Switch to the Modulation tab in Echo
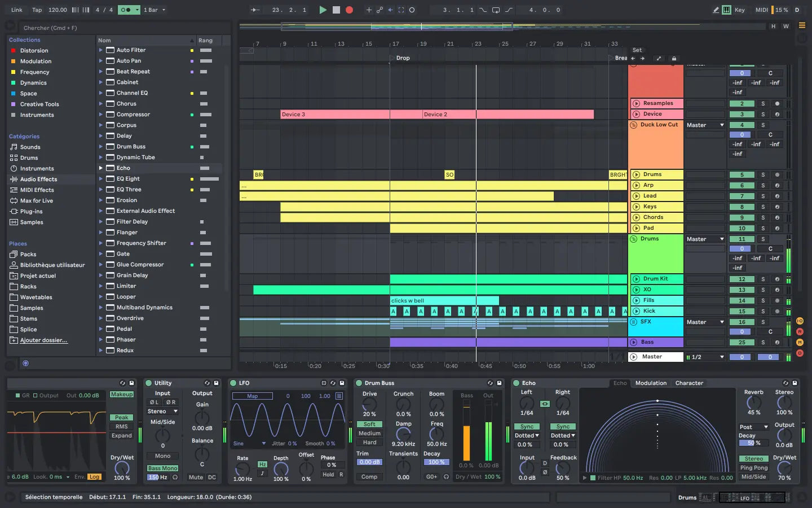Viewport: 812px width, 508px height. click(651, 383)
